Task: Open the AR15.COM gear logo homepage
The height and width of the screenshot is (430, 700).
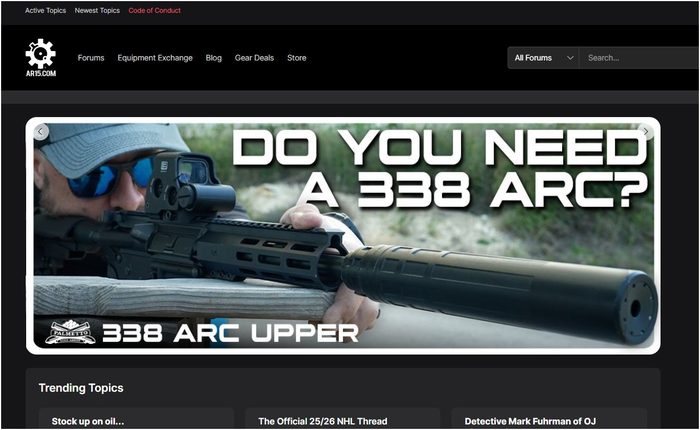Action: click(x=41, y=58)
